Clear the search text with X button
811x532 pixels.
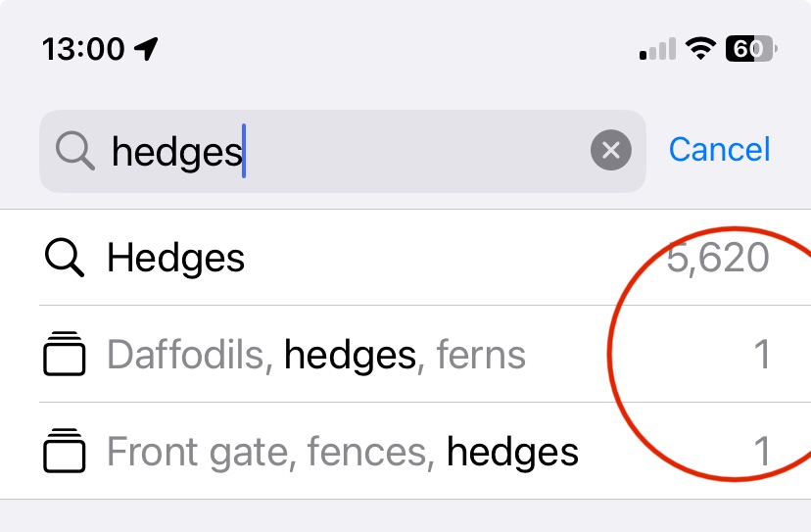[x=610, y=151]
